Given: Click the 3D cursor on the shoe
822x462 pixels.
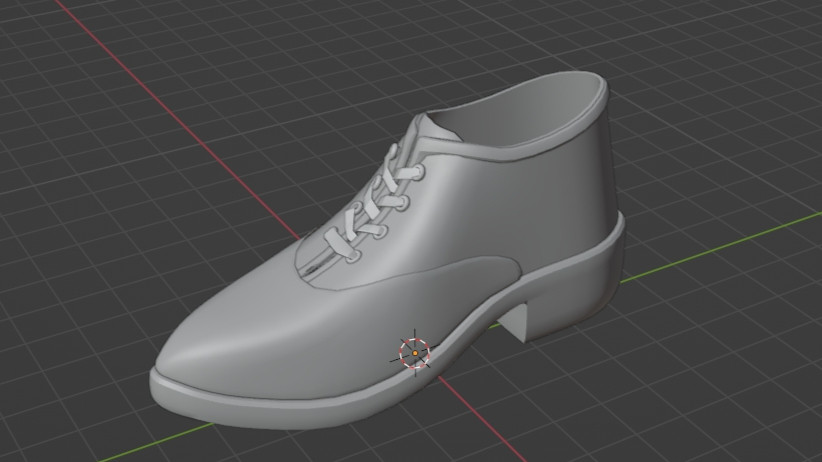Looking at the screenshot, I should tap(414, 352).
